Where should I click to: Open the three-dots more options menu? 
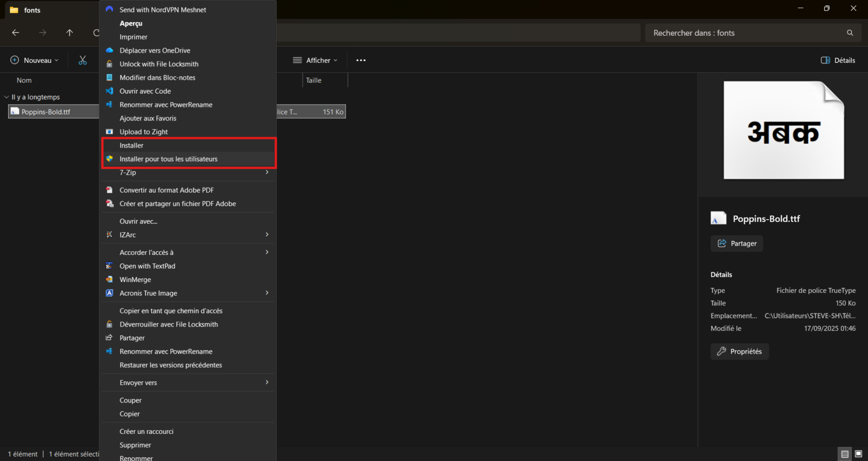361,60
